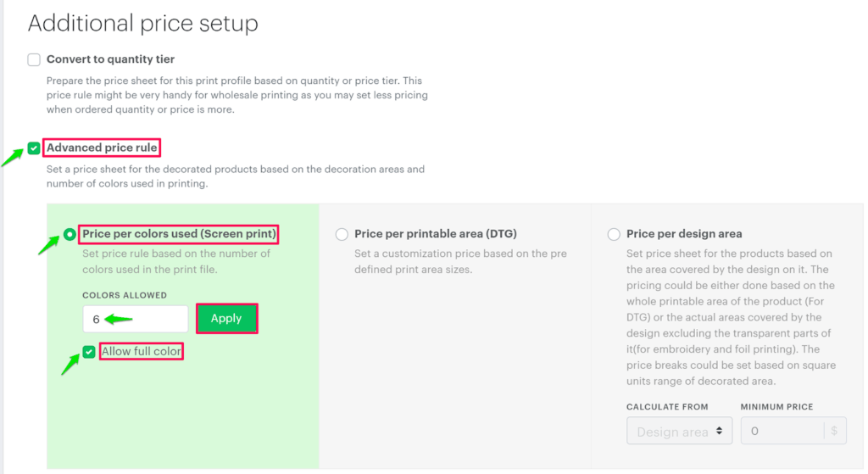Image resolution: width=868 pixels, height=474 pixels.
Task: Toggle the Allow full color checkbox
Action: 89,352
